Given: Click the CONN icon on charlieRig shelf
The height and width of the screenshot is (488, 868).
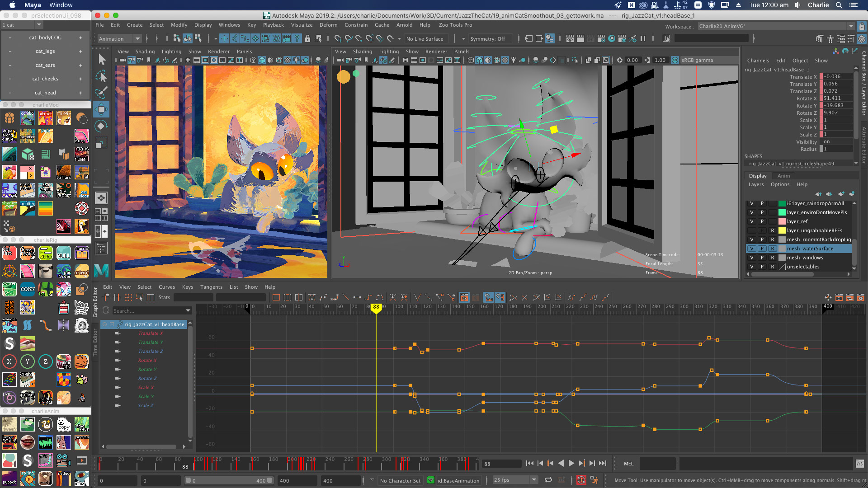Looking at the screenshot, I should pyautogui.click(x=27, y=289).
